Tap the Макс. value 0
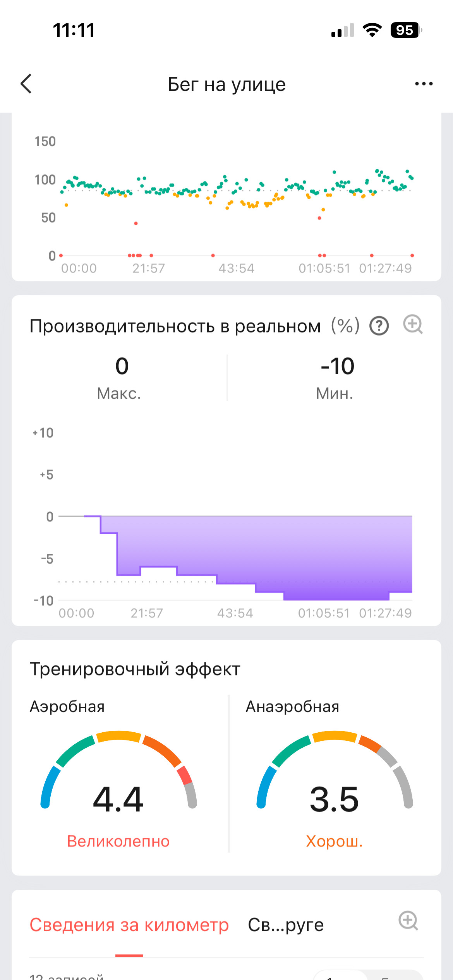453x980 pixels. [x=122, y=366]
